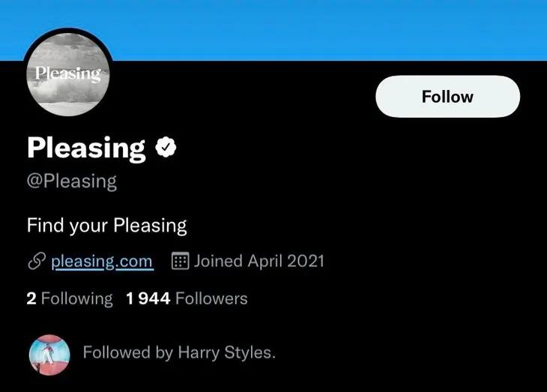Click the bio text Find your Pleasing
This screenshot has width=547, height=392.
coord(106,226)
